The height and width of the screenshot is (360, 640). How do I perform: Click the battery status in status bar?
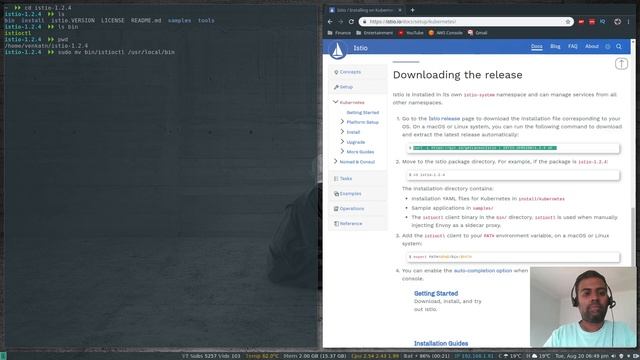427,356
